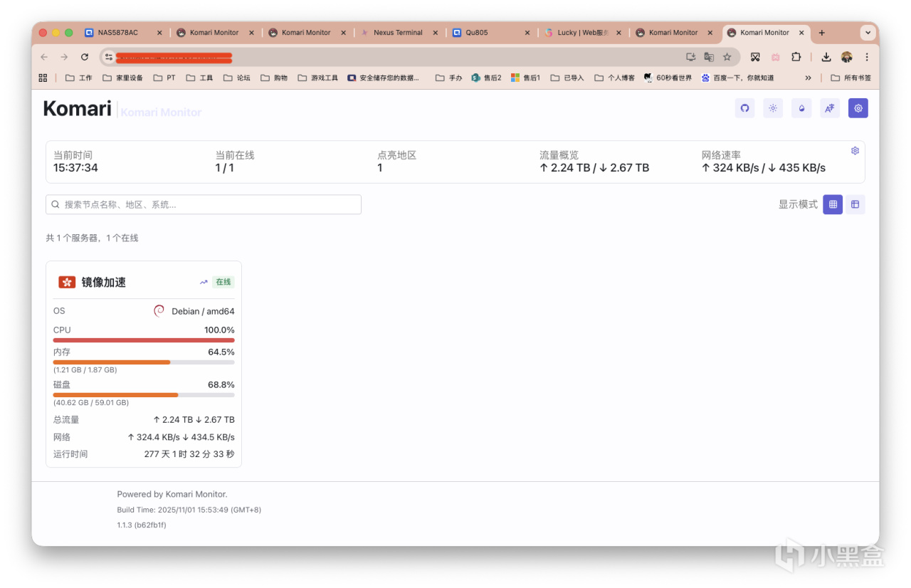
Task: Open the 百度一下，你就知道 bookmark
Action: 737,78
